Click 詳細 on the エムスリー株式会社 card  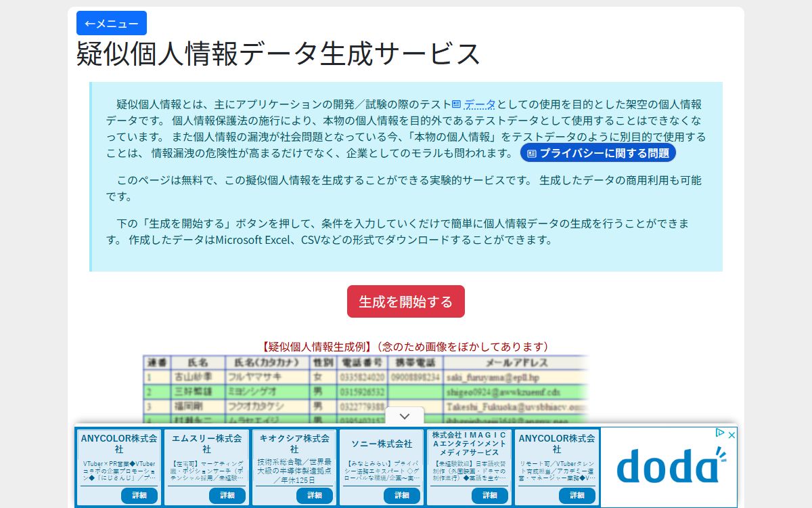[x=227, y=495]
